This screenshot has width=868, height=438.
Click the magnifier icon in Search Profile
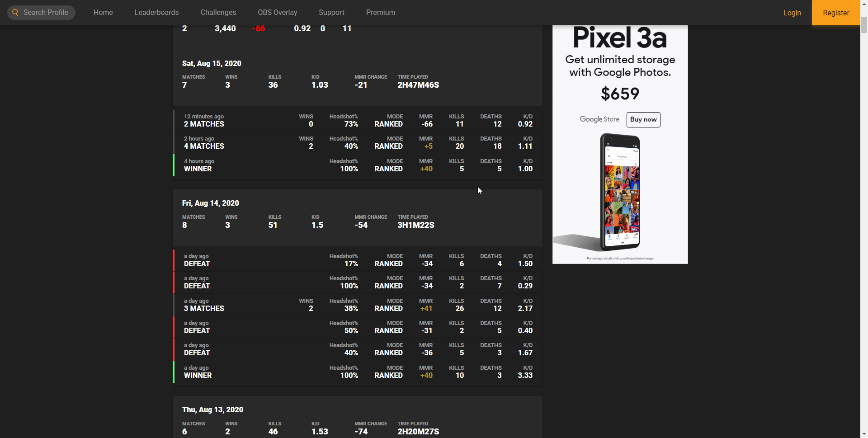[15, 13]
